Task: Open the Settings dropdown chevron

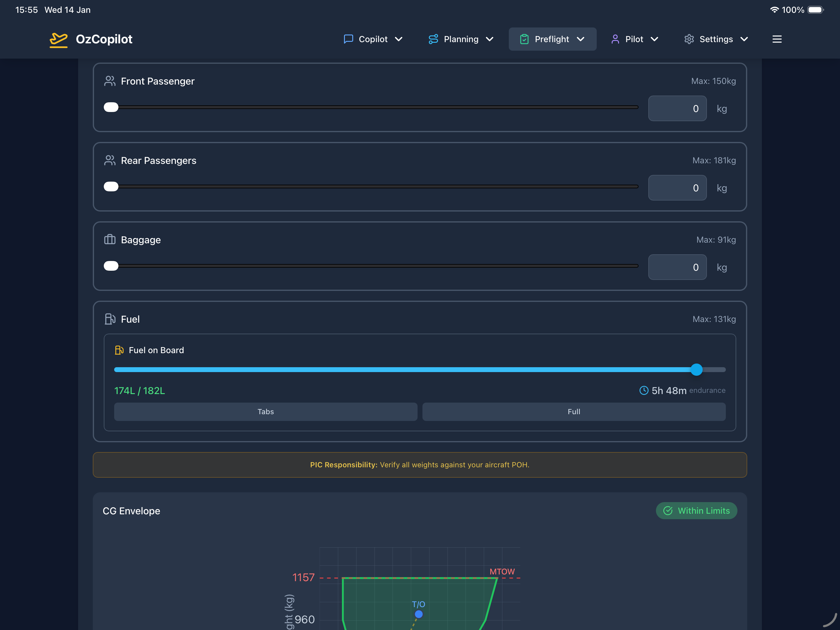Action: click(744, 39)
